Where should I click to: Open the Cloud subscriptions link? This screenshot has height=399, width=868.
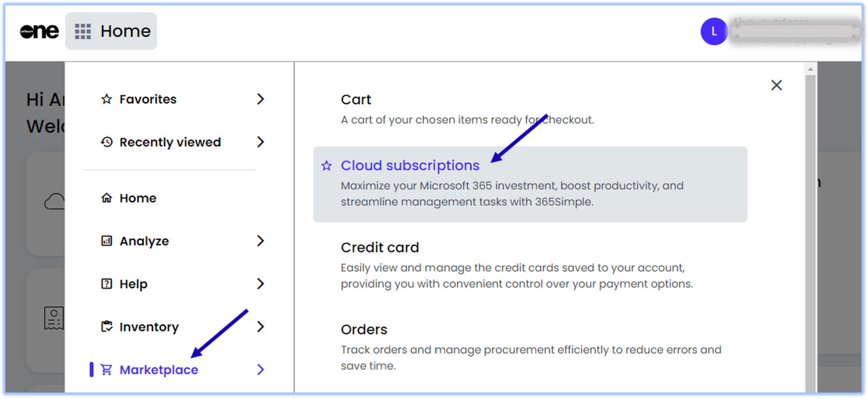point(410,166)
